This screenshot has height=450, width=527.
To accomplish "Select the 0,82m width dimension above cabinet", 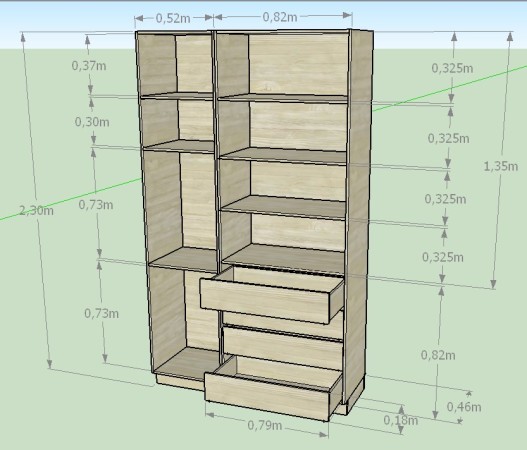I will [x=280, y=17].
